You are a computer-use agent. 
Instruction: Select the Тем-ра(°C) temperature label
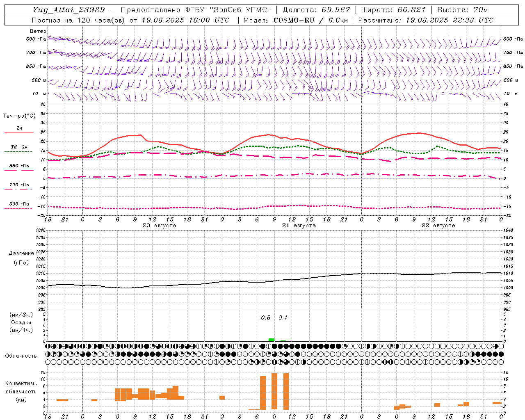(x=20, y=116)
